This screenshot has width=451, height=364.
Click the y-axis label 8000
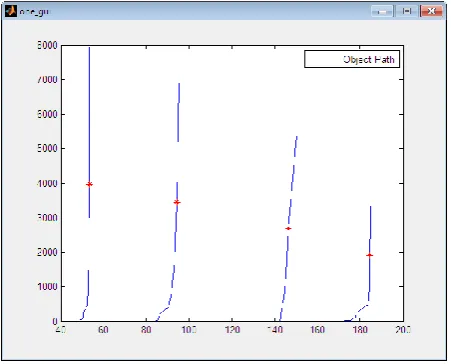pos(47,45)
